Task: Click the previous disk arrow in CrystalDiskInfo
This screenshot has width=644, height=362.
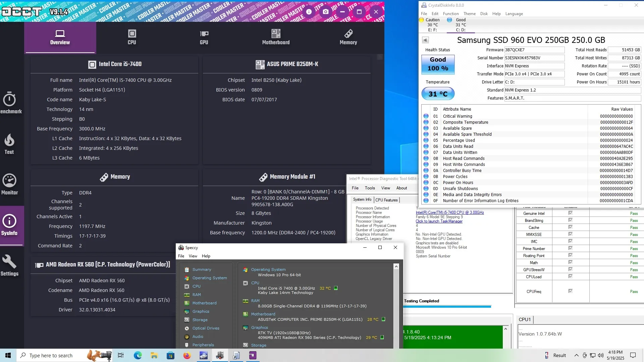Action: tap(425, 40)
